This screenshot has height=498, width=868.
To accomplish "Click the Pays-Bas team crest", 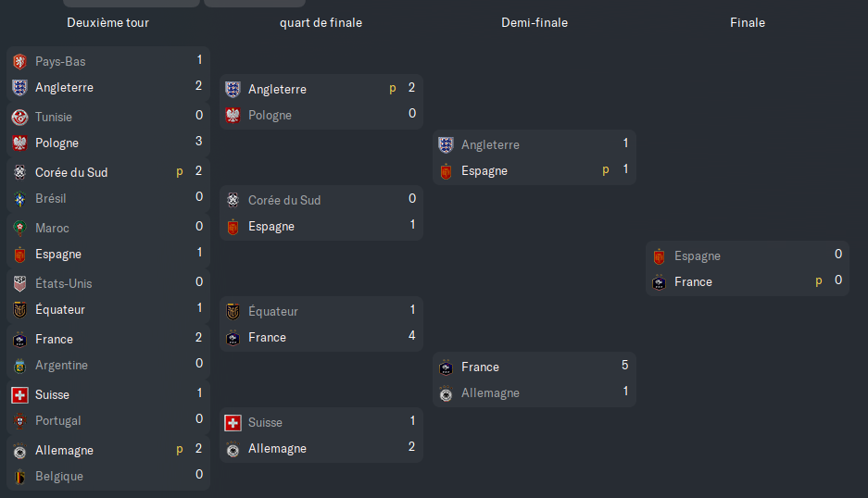I will click(19, 61).
